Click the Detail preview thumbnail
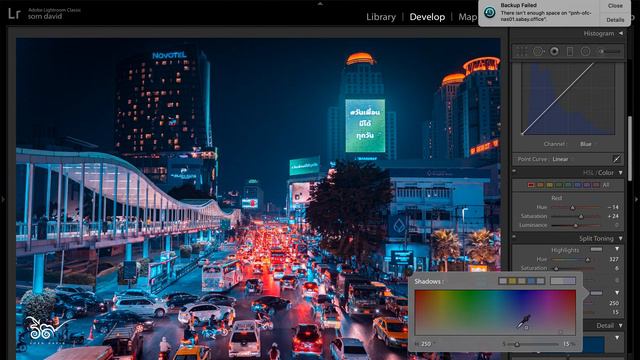This screenshot has height=360, width=640. click(x=593, y=344)
